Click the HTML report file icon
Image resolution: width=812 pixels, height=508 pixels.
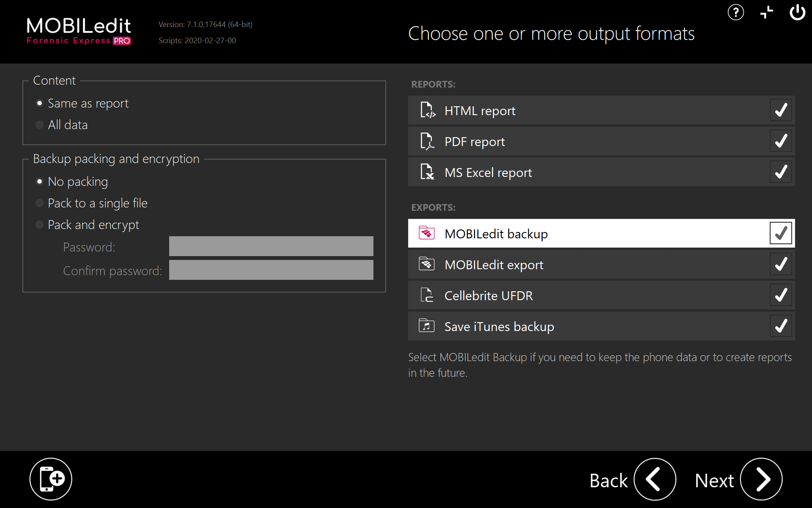coord(427,110)
